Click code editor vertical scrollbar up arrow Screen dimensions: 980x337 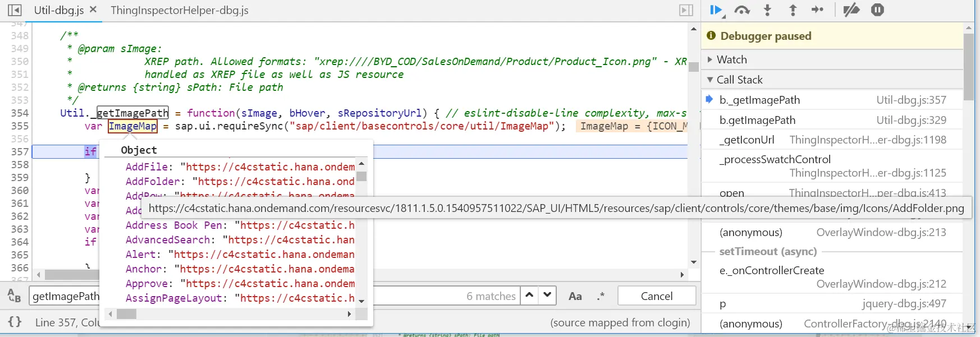[694, 29]
